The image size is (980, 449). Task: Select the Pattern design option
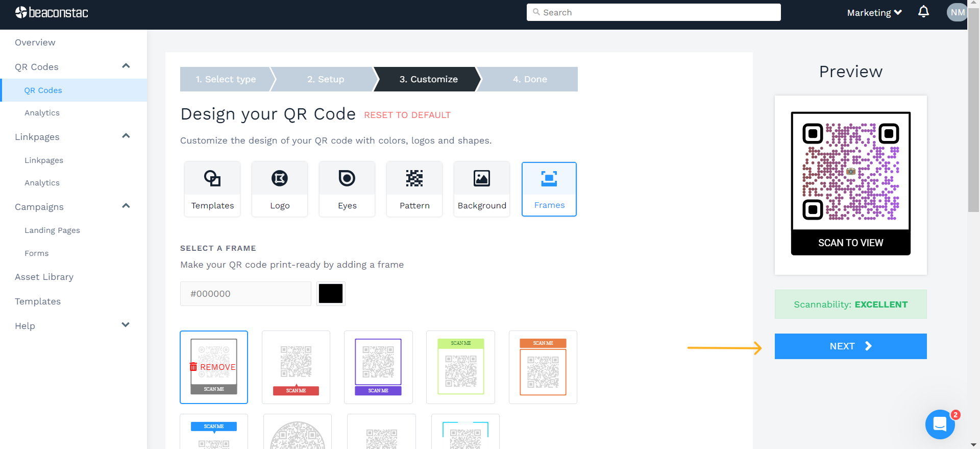point(414,190)
